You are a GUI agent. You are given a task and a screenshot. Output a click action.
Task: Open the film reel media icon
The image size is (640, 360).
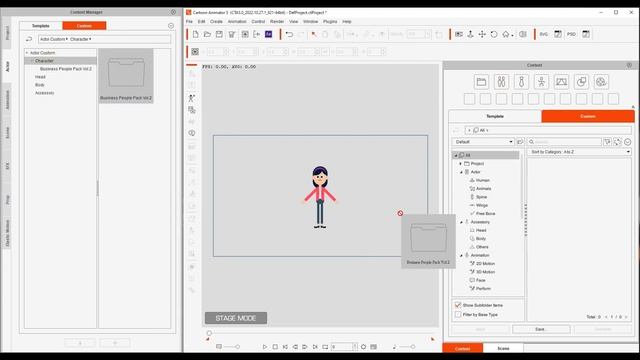coord(601,82)
